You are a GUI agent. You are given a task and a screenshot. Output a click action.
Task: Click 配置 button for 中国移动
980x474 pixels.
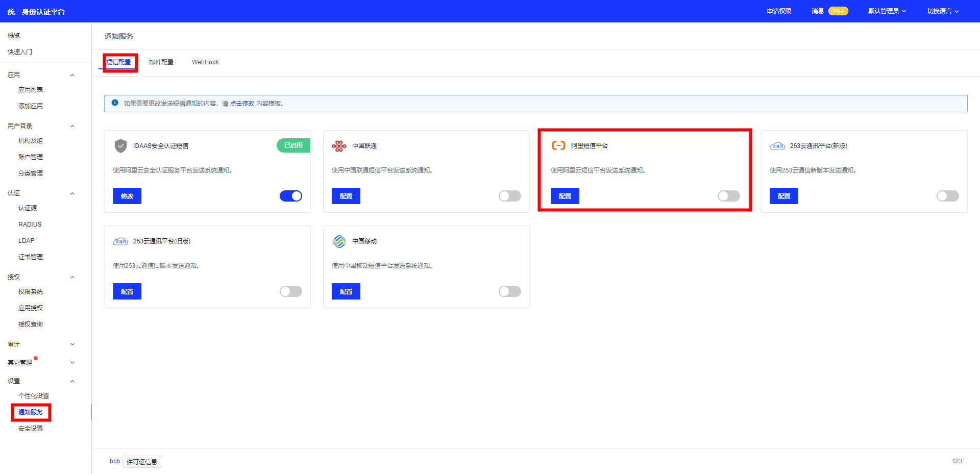[346, 291]
